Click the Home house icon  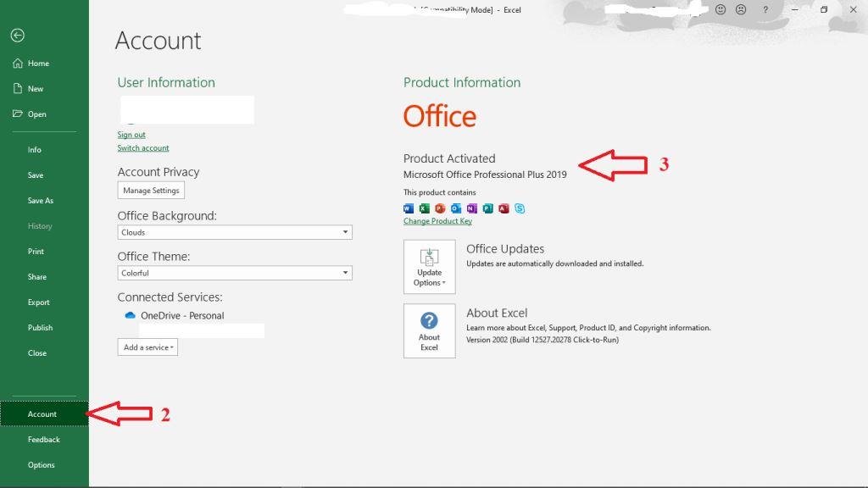tap(18, 63)
